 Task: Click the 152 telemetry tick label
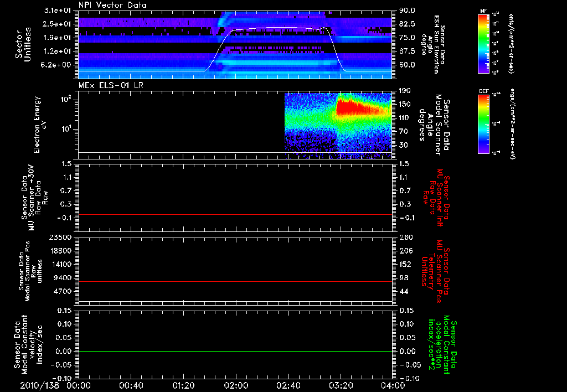405,264
